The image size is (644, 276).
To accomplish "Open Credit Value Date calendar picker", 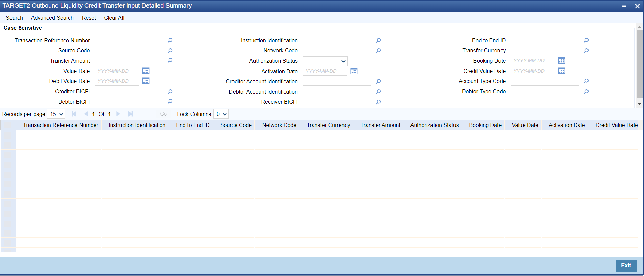I will tap(562, 71).
